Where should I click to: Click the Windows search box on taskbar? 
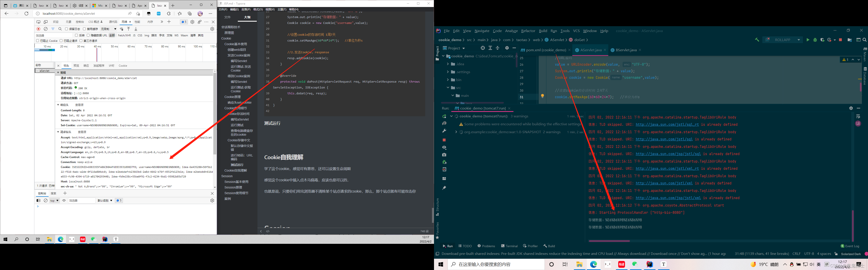[x=496, y=264]
